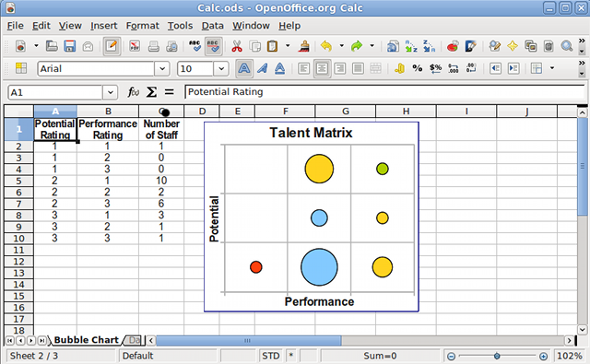Open the Name Box cell reference dropdown
Image resolution: width=590 pixels, height=364 pixels.
pyautogui.click(x=111, y=92)
